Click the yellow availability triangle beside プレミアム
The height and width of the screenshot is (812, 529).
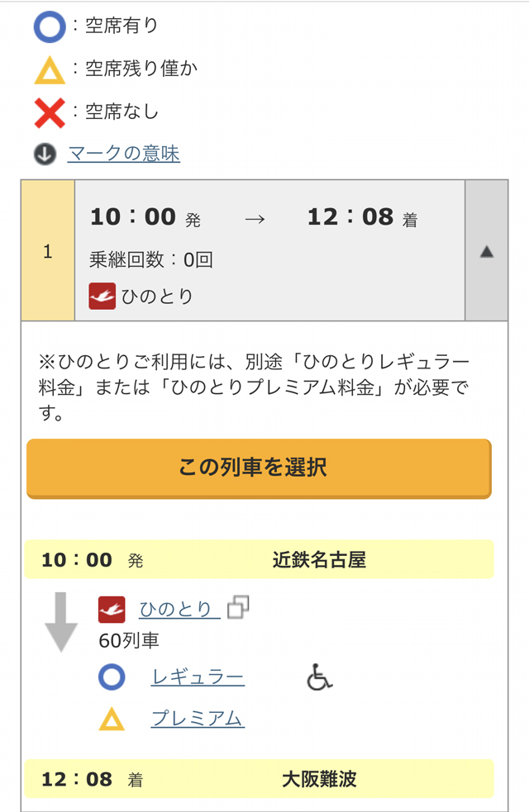(x=112, y=719)
